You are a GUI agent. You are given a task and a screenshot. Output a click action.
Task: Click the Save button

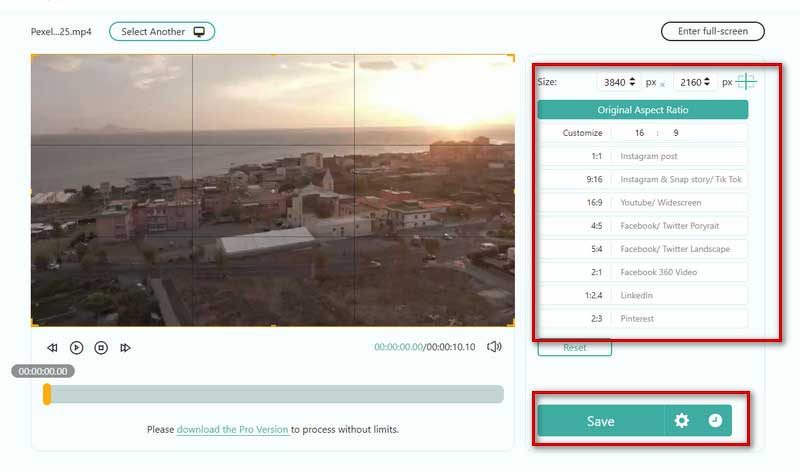(601, 421)
